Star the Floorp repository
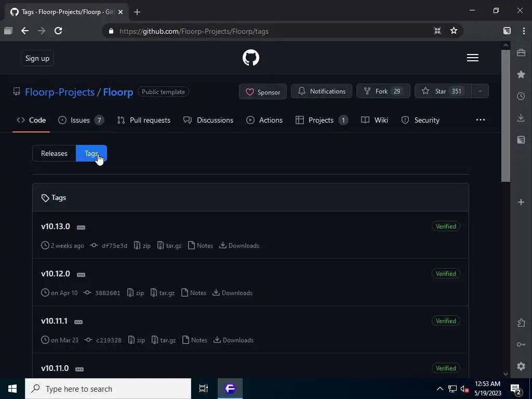 click(x=443, y=91)
